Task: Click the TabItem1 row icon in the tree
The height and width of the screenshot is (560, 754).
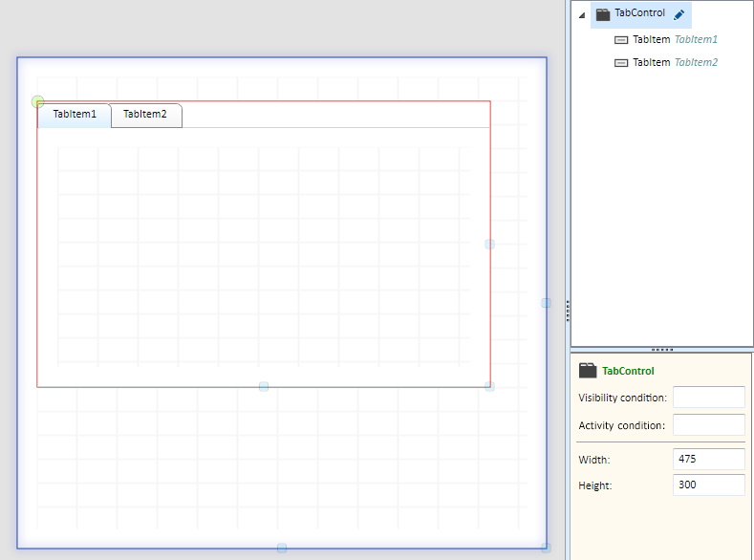Action: [621, 40]
